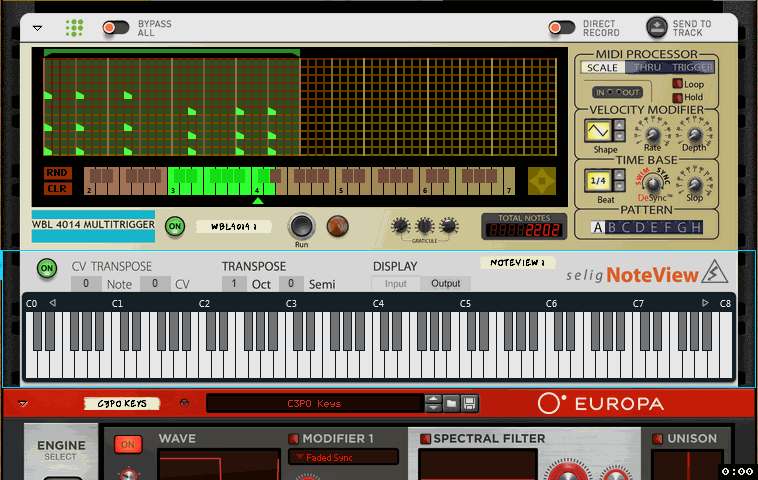This screenshot has width=758, height=480.
Task: Click the velocity Depth knob
Action: point(695,134)
